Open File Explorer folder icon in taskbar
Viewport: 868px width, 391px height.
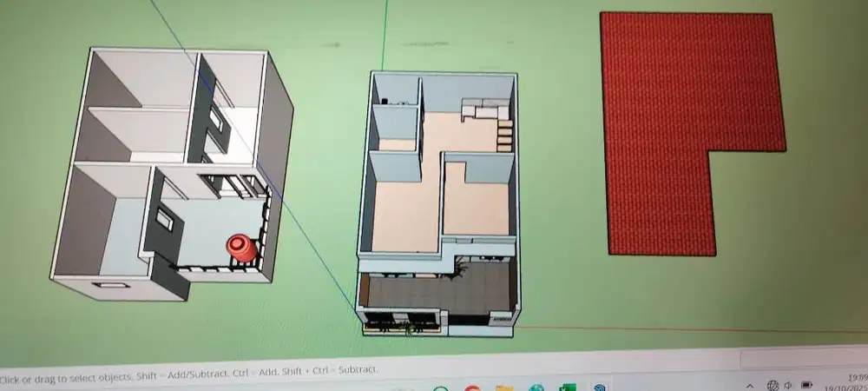504,388
